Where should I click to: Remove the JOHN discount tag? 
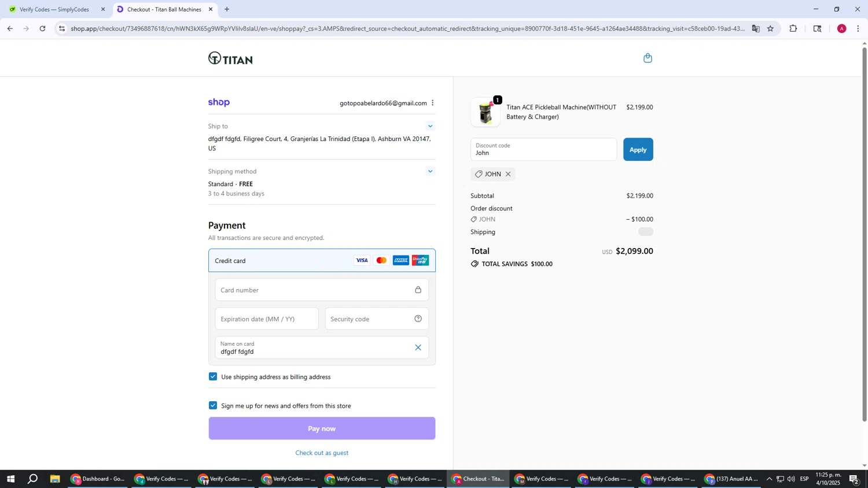pos(508,174)
